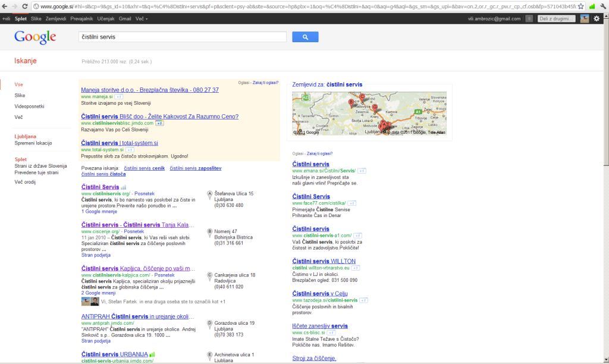Expand the 'Več' dropdown in top bar
The image size is (609, 364).
142,18
